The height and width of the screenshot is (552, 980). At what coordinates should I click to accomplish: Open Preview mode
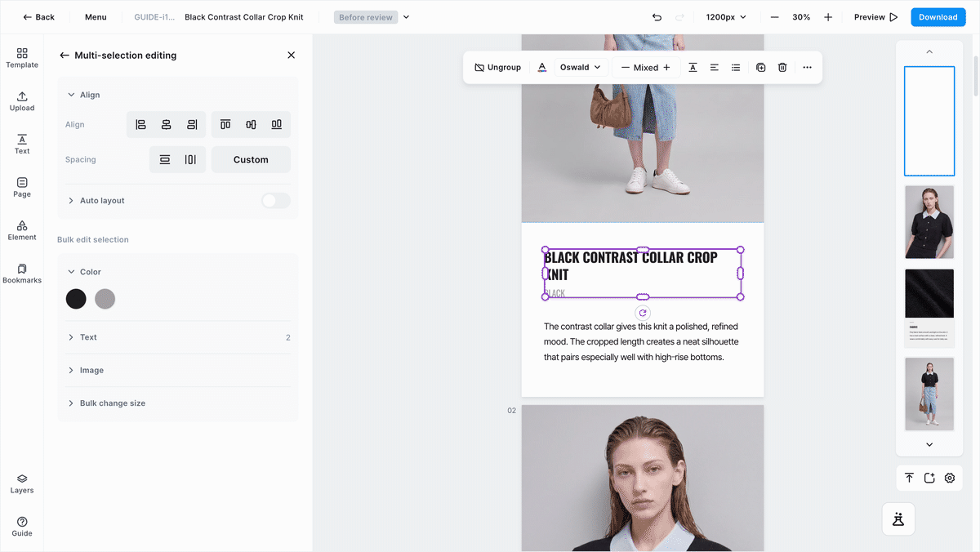click(875, 17)
